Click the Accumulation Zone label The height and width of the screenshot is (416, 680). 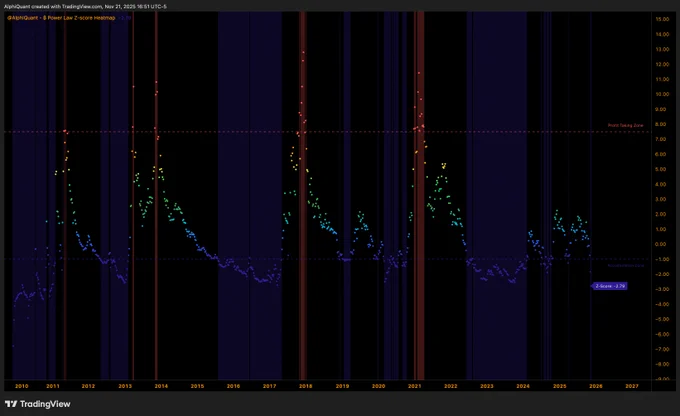click(x=625, y=265)
